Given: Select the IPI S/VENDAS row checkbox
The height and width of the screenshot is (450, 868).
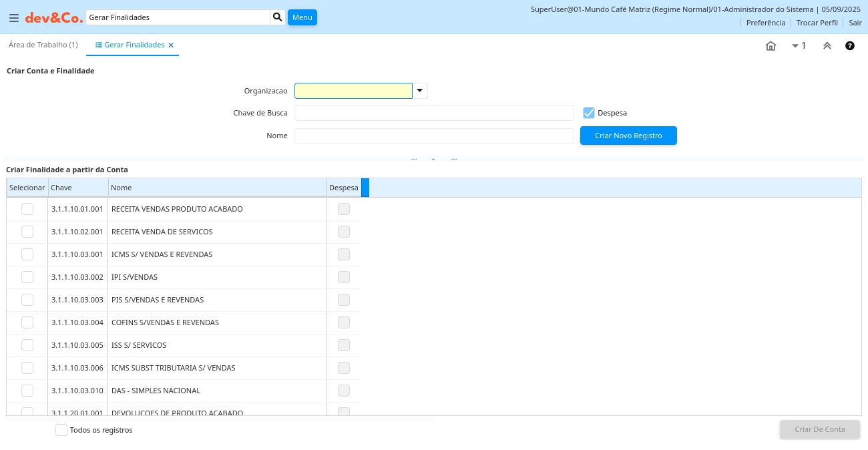Looking at the screenshot, I should [x=27, y=277].
